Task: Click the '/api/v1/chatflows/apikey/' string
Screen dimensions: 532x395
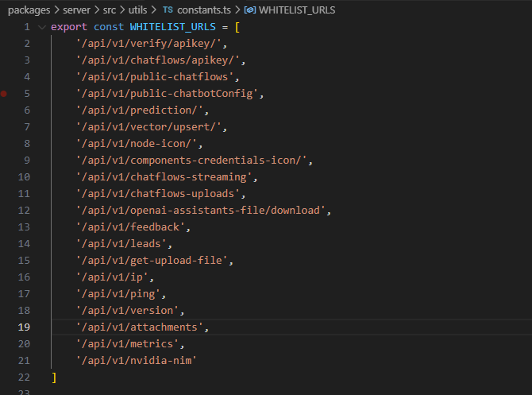Action: (158, 60)
